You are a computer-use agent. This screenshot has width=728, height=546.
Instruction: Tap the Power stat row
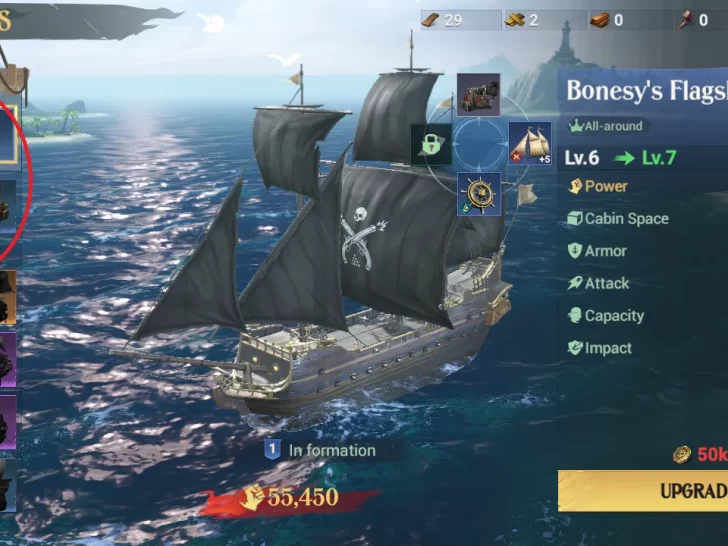click(643, 186)
